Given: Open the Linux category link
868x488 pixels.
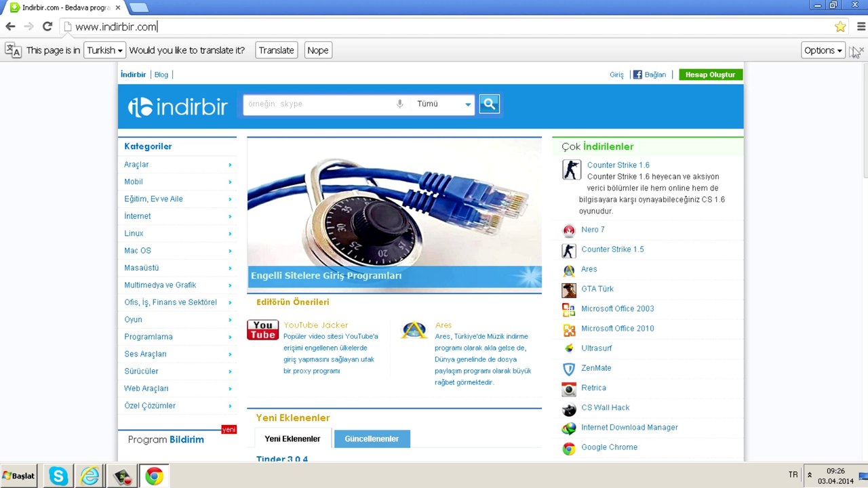Looking at the screenshot, I should (134, 233).
